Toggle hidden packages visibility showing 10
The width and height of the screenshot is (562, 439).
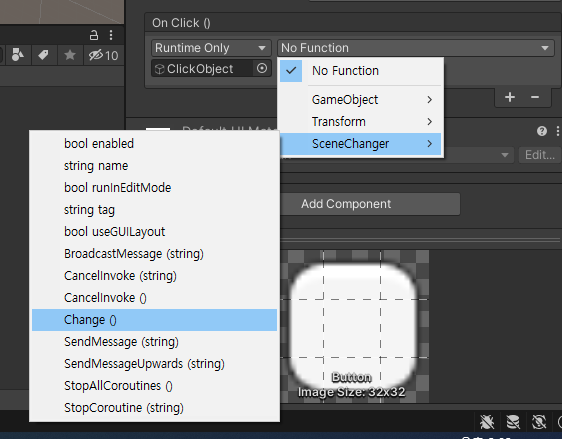[103, 55]
